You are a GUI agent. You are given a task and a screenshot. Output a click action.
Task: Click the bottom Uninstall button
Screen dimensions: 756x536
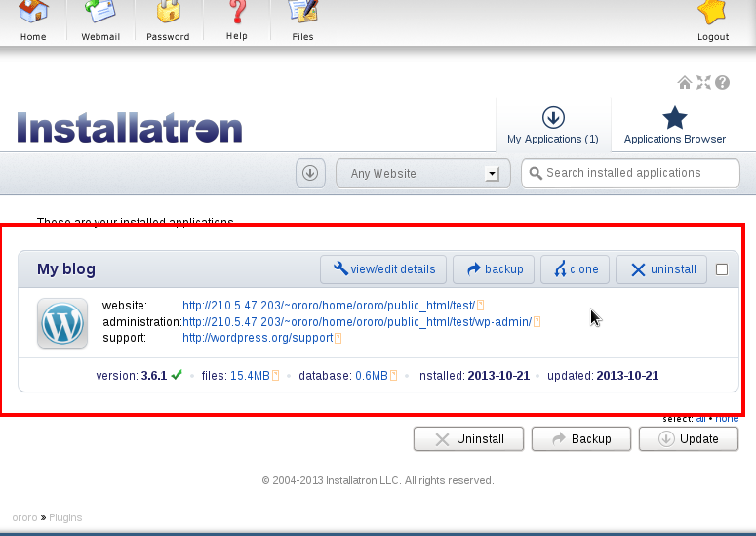[468, 439]
